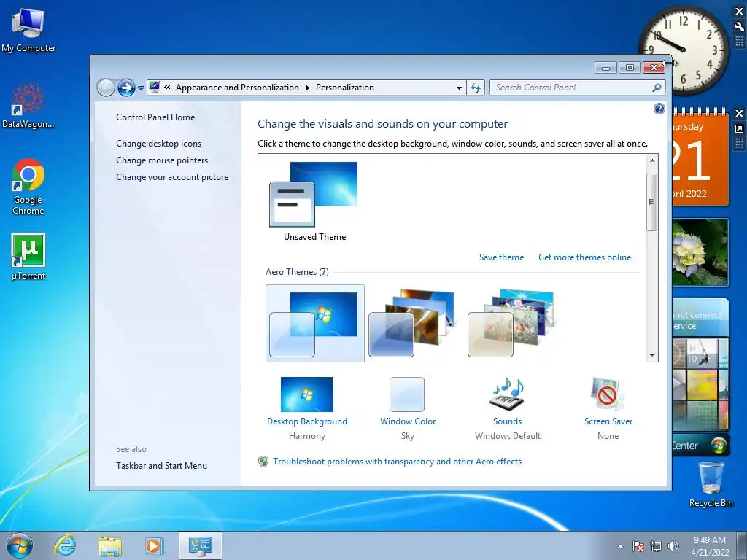Click the Save theme link
This screenshot has width=747, height=560.
[x=502, y=257]
